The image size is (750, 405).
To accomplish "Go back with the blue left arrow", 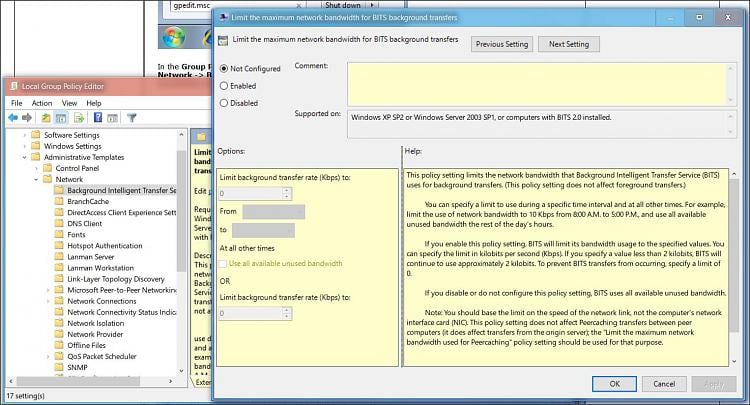I will point(13,118).
